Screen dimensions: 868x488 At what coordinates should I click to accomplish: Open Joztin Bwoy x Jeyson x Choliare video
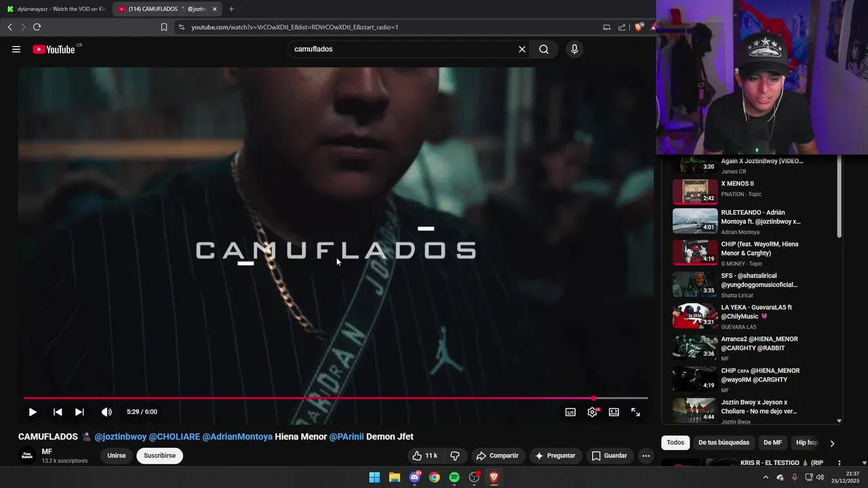(x=751, y=411)
